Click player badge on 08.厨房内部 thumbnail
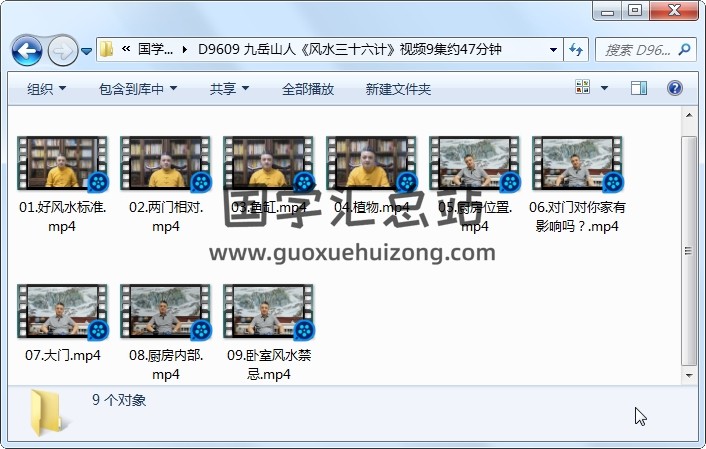The width and height of the screenshot is (706, 449). (201, 331)
